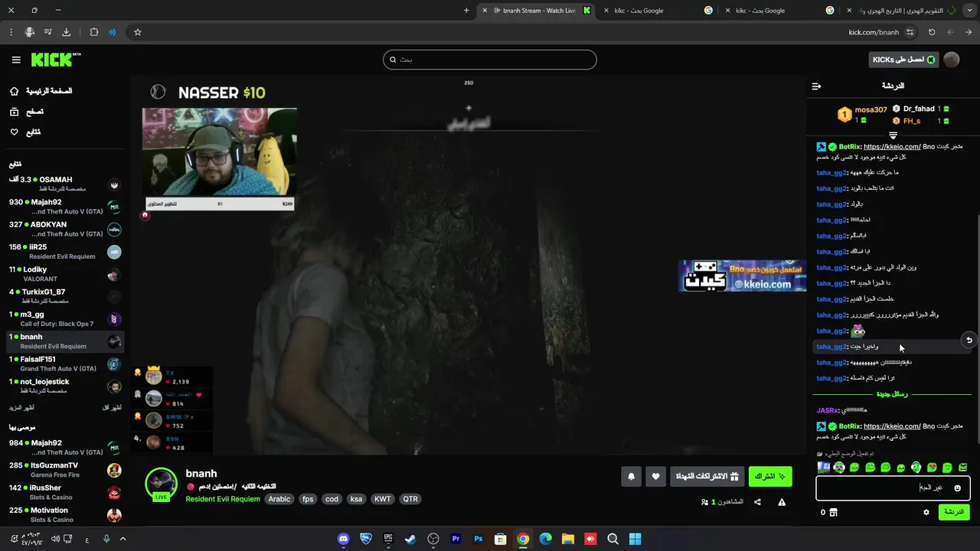The image size is (980, 551).
Task: Switch to the first kikc Google tab
Action: click(658, 10)
